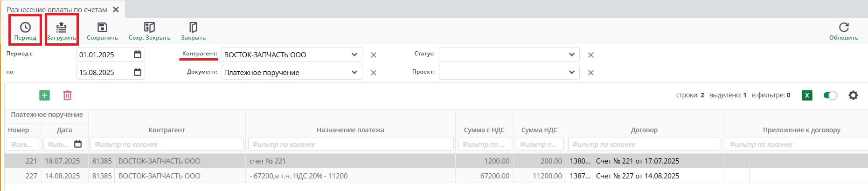Click Сохр. Закрыть toolbar icon
This screenshot has height=191, width=868.
tap(149, 27)
